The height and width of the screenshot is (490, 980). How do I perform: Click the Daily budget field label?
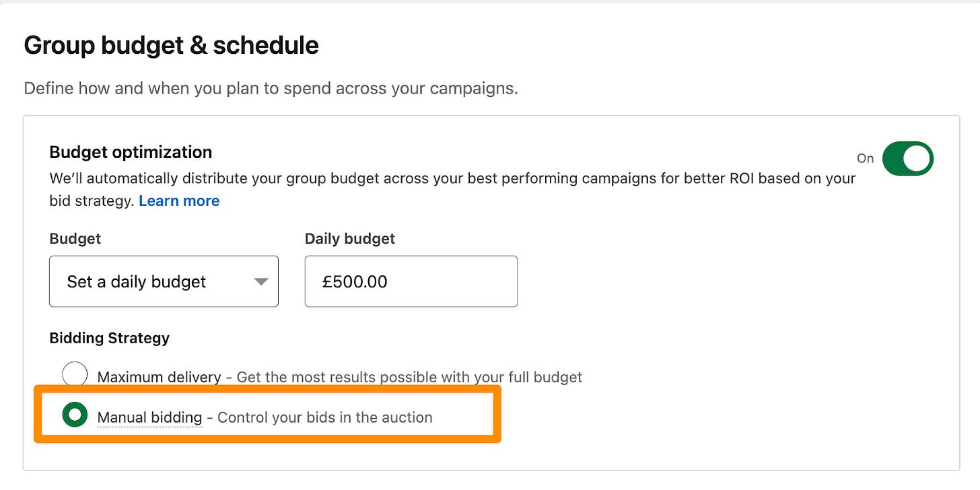point(350,238)
